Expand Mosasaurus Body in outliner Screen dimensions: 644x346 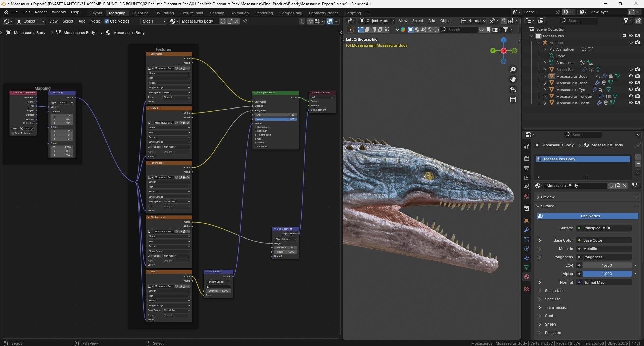coord(545,76)
